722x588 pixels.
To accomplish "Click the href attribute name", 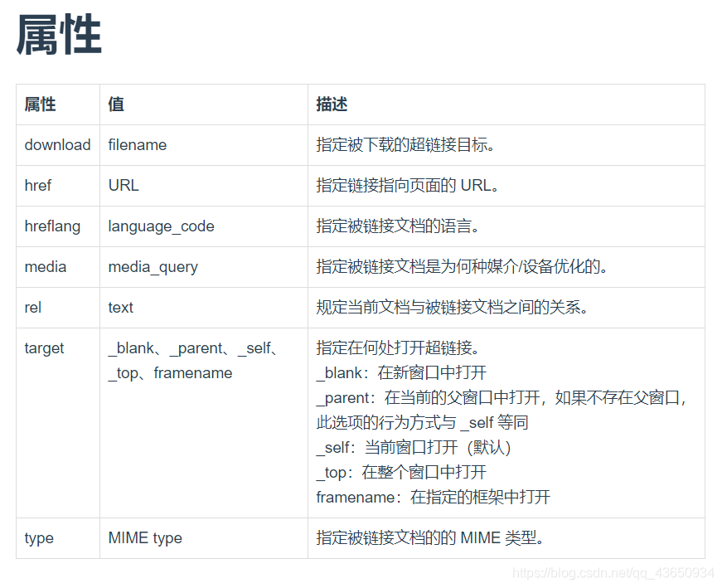I will [38, 186].
